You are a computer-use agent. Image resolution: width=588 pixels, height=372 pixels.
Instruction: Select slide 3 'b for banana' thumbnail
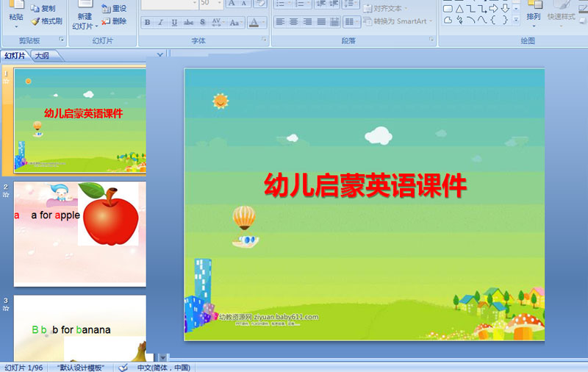pos(80,329)
